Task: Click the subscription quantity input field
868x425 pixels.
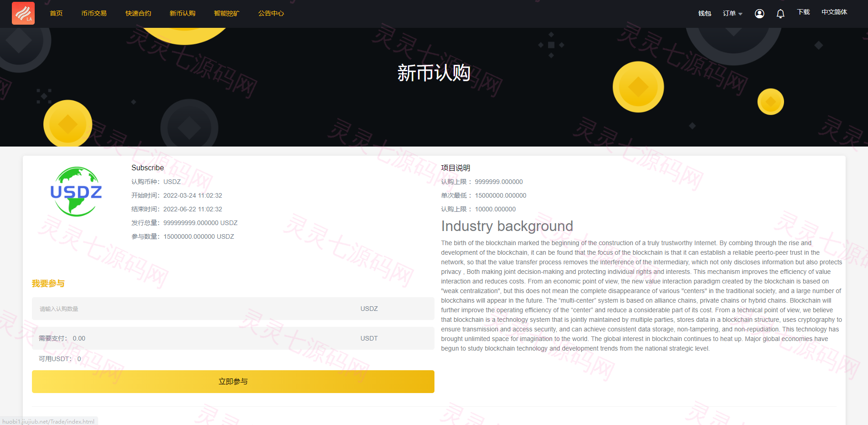Action: (x=233, y=309)
